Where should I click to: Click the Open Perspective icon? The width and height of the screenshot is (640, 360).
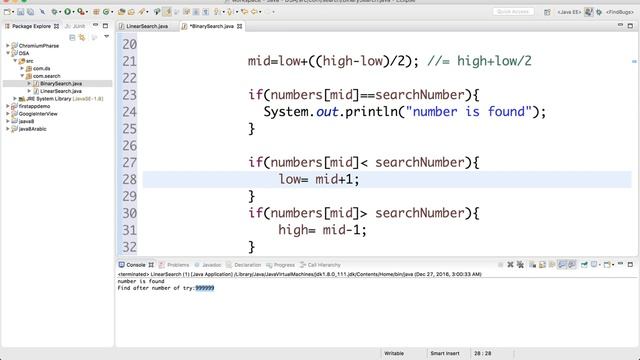coord(547,12)
